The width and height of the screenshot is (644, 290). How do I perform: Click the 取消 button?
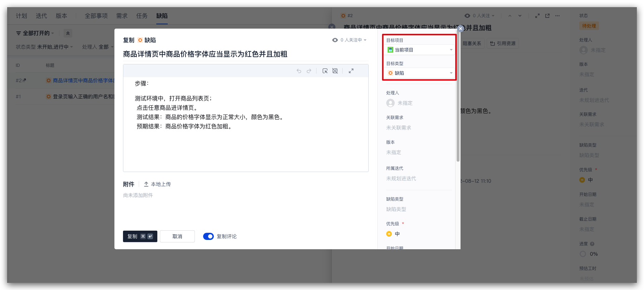pos(177,236)
